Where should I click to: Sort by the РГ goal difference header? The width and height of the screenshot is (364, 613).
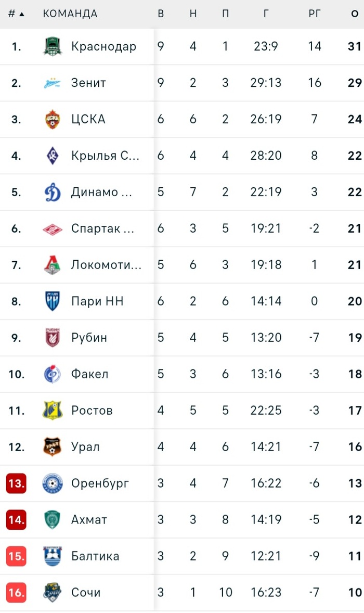pos(314,14)
